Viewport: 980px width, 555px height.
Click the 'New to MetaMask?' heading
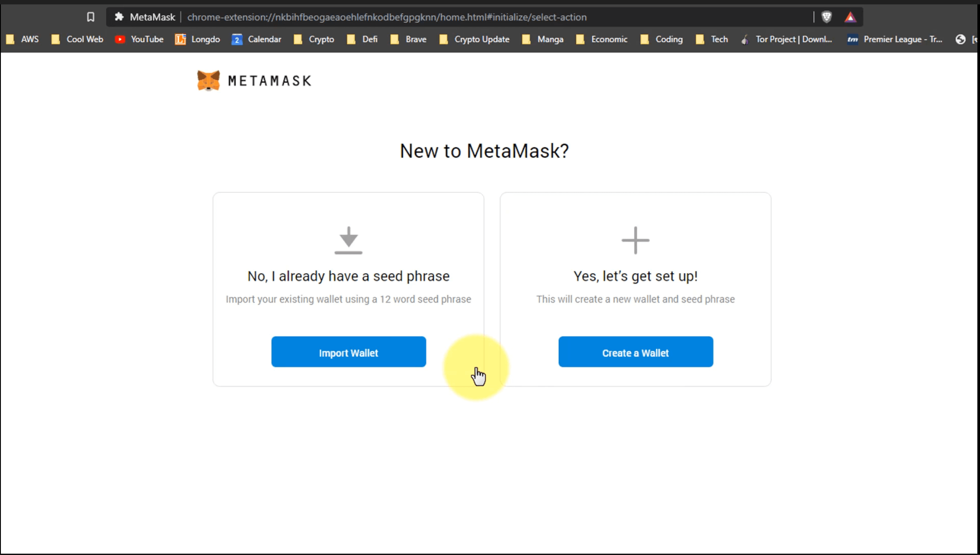point(484,151)
